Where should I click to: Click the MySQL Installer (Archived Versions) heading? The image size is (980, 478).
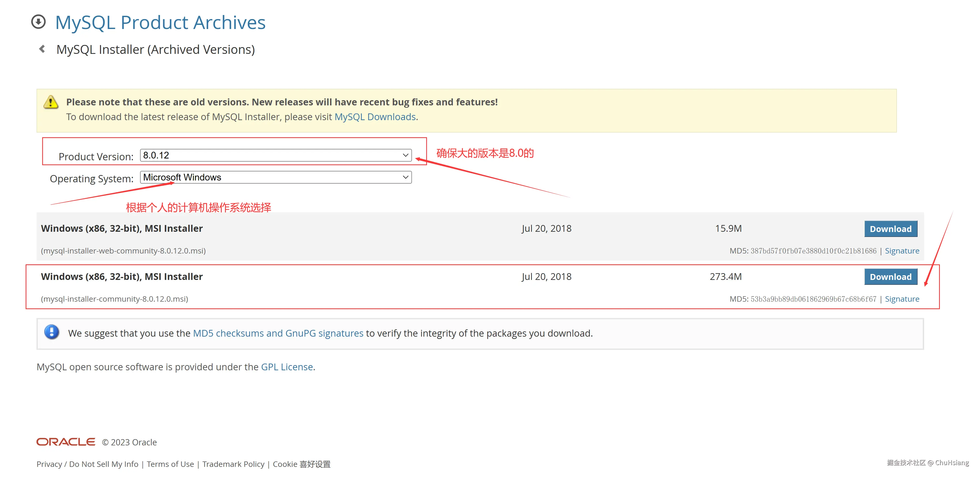pyautogui.click(x=155, y=49)
